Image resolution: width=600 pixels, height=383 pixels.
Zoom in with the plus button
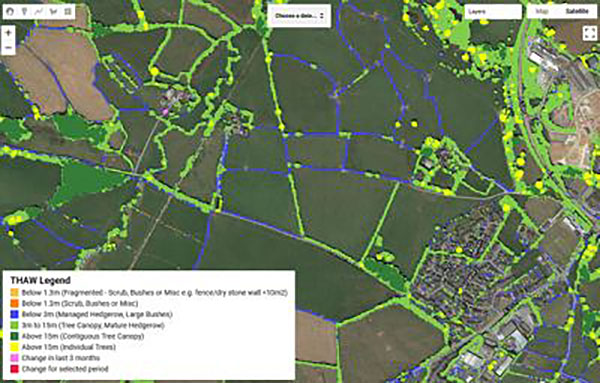pos(8,33)
